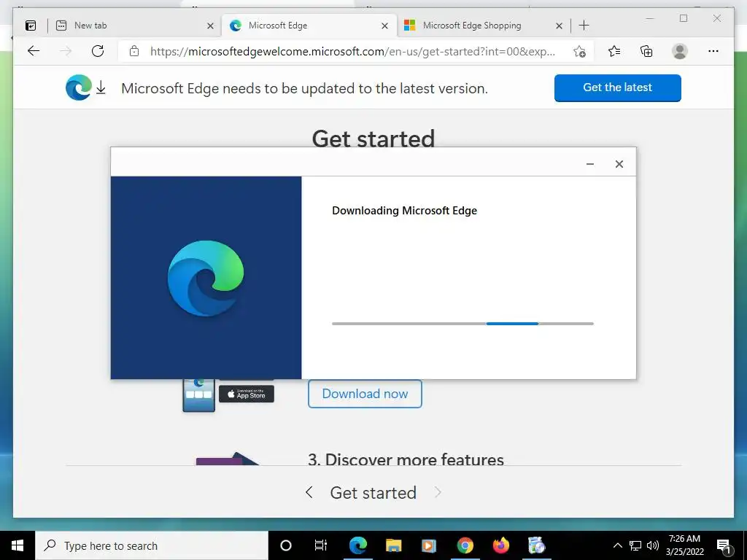Click Get the latest button

[617, 87]
